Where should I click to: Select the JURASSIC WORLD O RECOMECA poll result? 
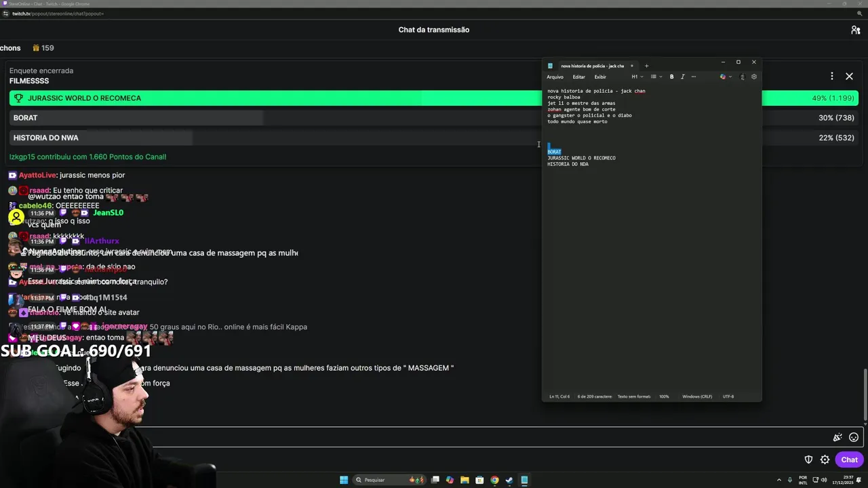[434, 98]
